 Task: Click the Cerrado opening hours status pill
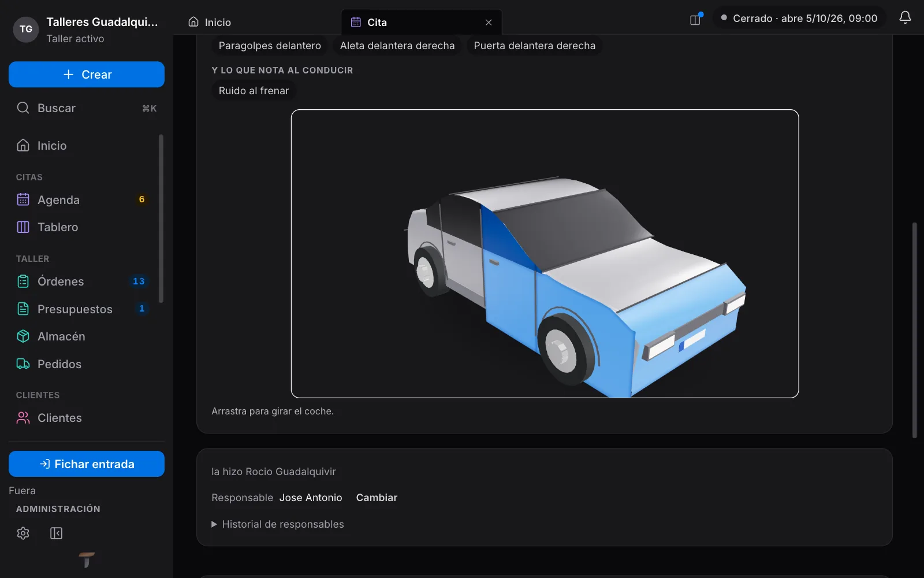[x=799, y=18]
